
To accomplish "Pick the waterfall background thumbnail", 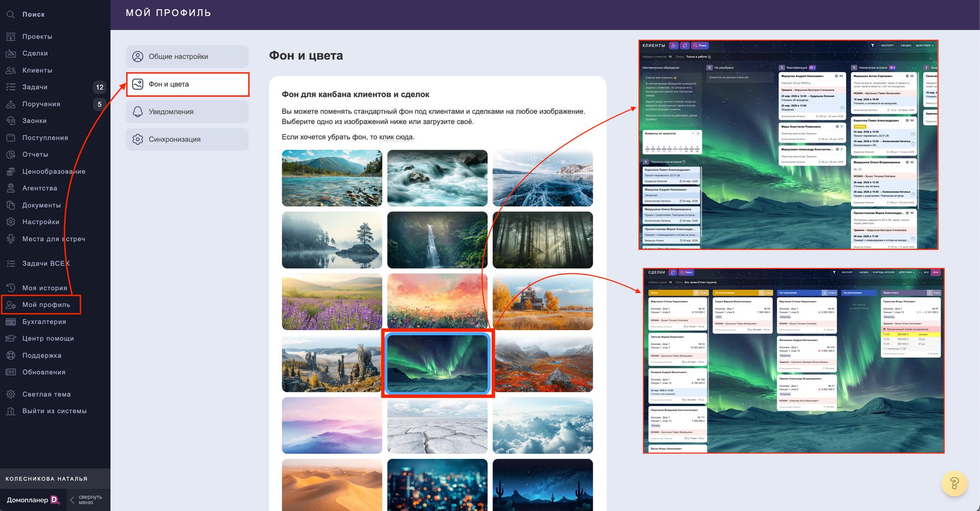I will click(x=437, y=240).
